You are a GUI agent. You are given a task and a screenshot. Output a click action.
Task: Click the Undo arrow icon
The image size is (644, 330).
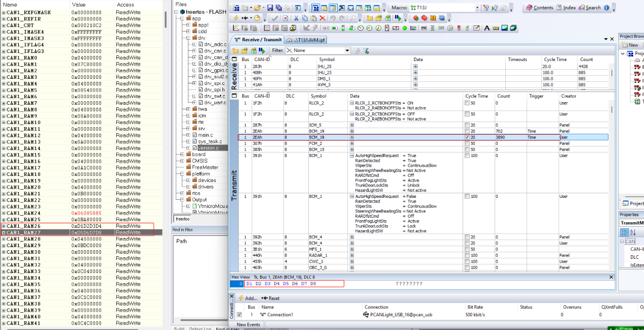(x=332, y=18)
